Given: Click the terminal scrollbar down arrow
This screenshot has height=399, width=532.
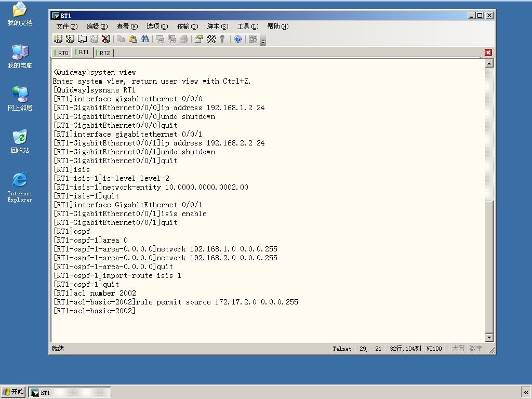Looking at the screenshot, I should (489, 337).
